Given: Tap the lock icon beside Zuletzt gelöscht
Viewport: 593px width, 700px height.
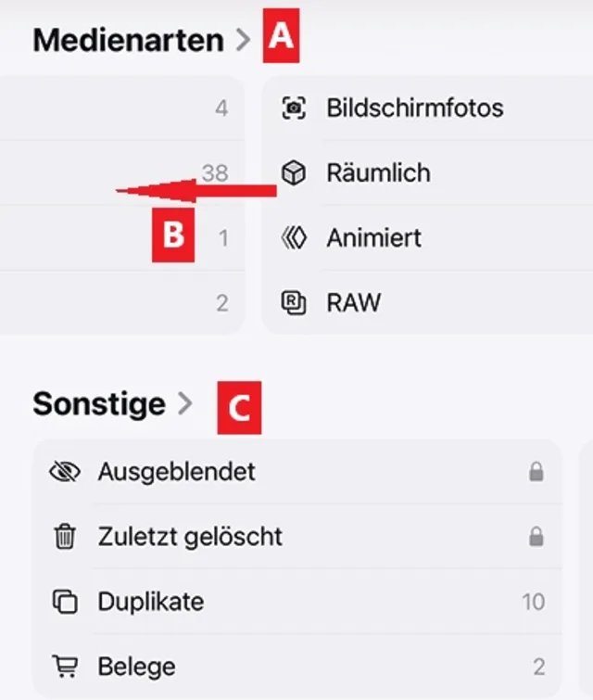Looking at the screenshot, I should tap(536, 538).
